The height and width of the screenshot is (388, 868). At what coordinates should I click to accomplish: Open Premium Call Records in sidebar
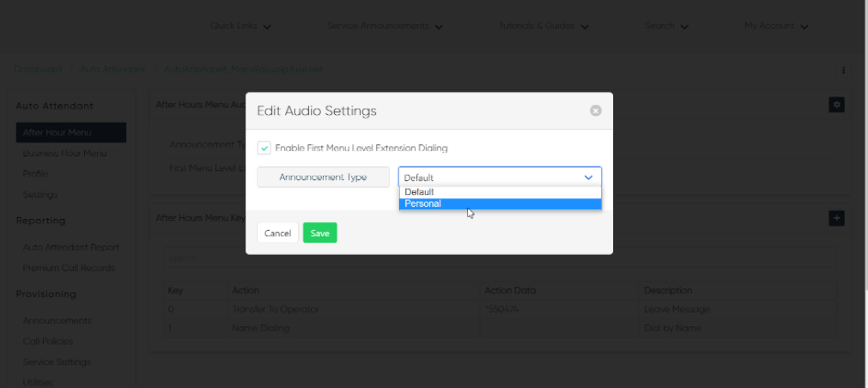[x=69, y=268]
